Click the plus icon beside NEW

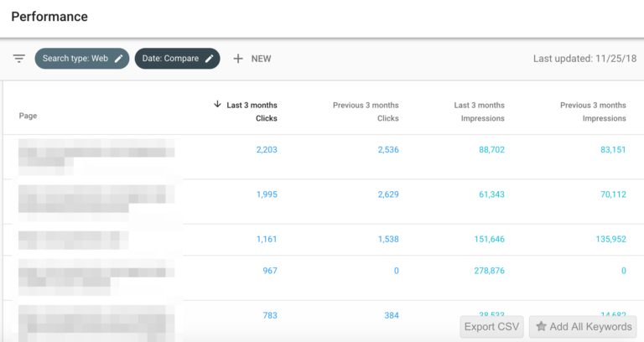[x=238, y=59]
